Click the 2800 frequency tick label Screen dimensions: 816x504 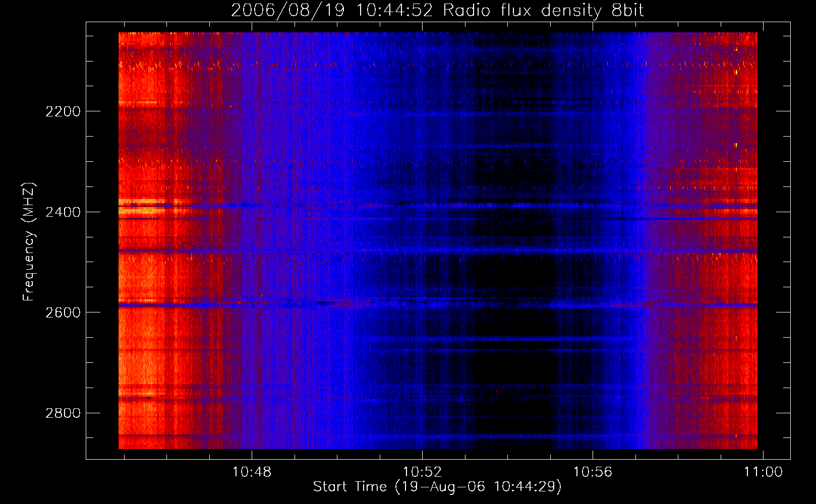(x=63, y=413)
